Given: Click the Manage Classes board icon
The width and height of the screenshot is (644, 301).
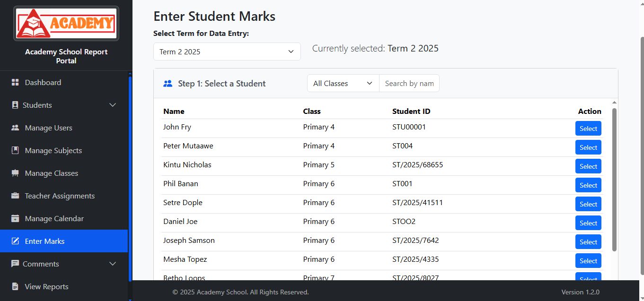Looking at the screenshot, I should click(x=15, y=173).
